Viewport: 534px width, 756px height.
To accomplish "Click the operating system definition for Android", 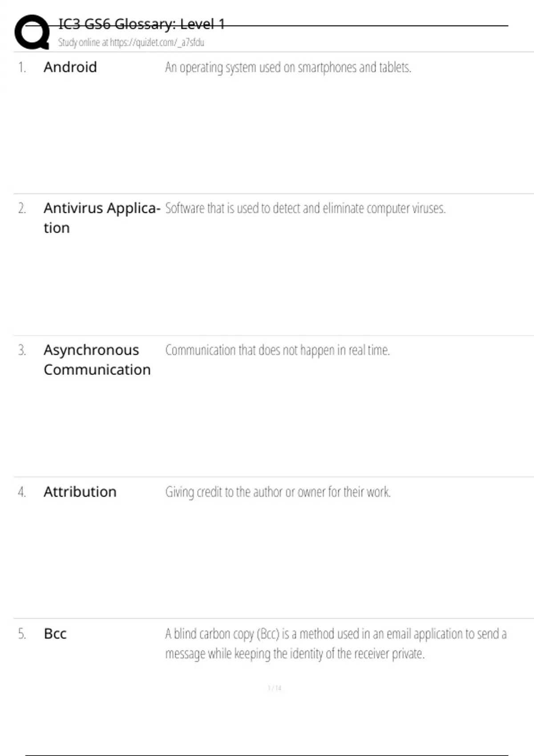I will click(288, 68).
